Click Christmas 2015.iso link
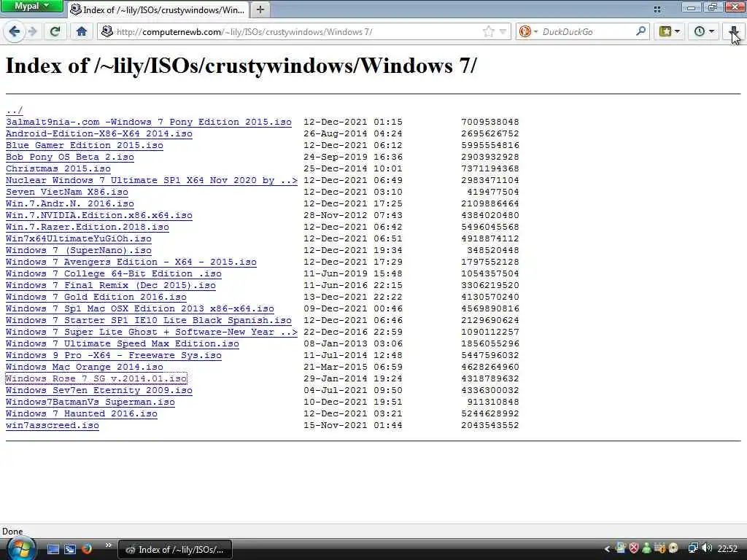Screen dimensions: 747x560 (58, 168)
